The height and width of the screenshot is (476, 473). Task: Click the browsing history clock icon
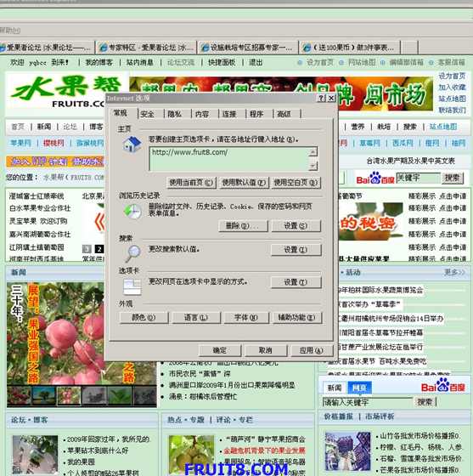coord(132,211)
